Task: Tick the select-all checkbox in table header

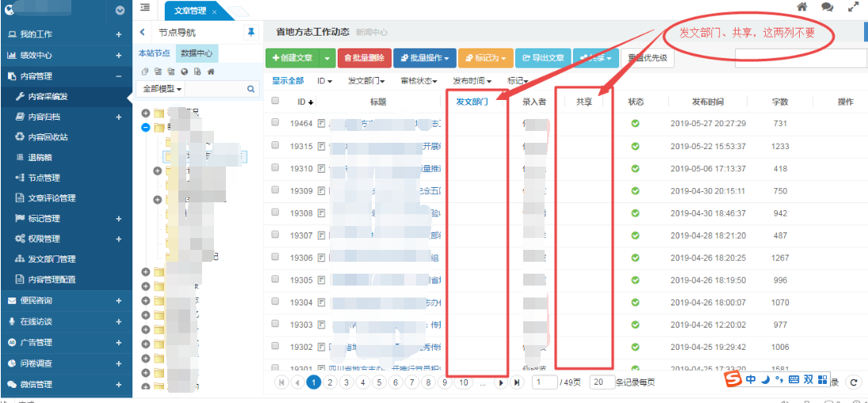Action: coord(275,101)
